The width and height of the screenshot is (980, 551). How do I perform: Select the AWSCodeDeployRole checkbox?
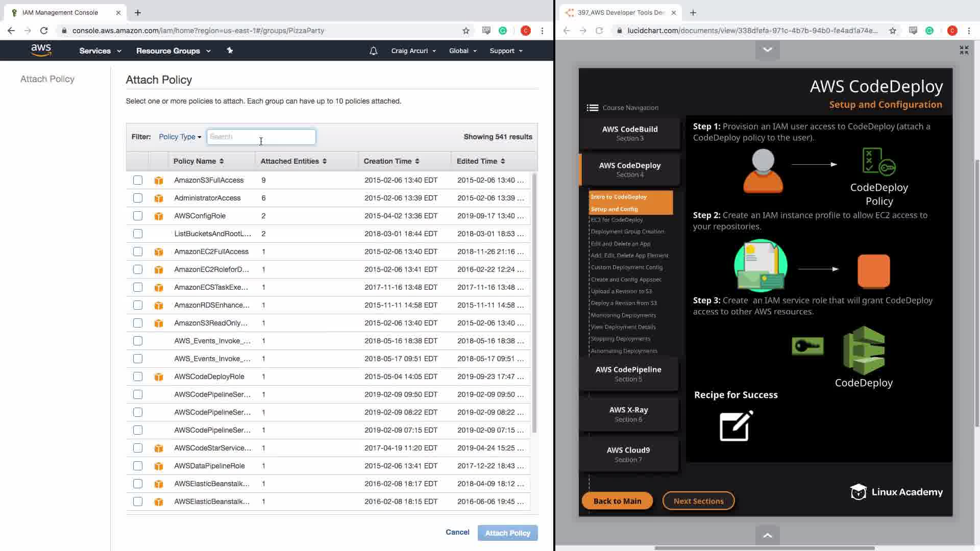[x=138, y=377]
